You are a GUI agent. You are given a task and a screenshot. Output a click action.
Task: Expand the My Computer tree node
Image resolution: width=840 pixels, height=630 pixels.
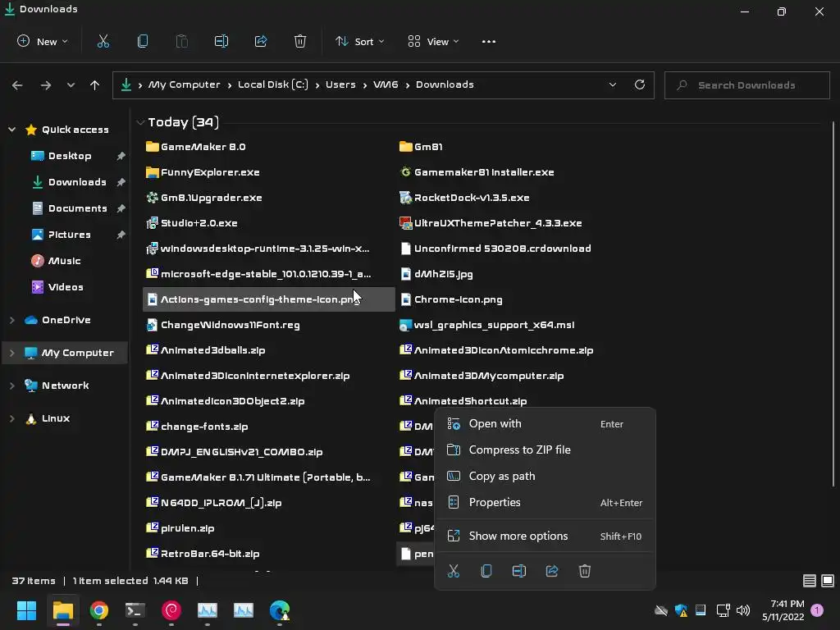[x=11, y=353]
